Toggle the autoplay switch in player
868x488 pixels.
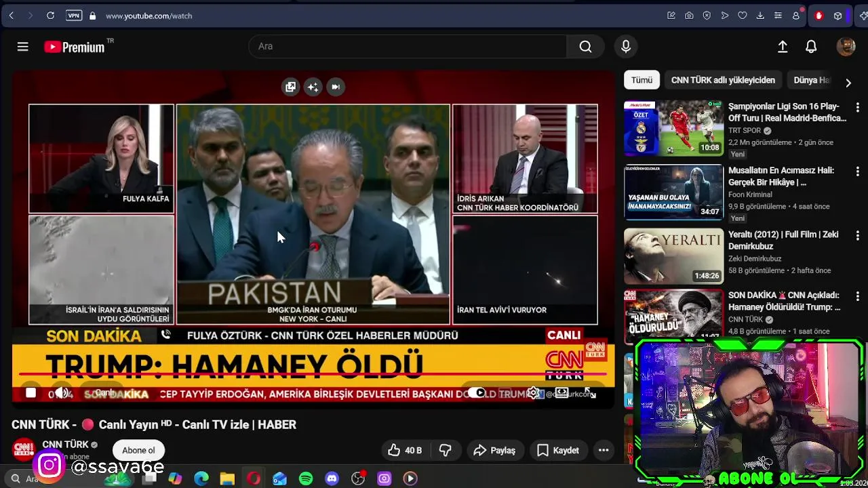[x=477, y=393]
